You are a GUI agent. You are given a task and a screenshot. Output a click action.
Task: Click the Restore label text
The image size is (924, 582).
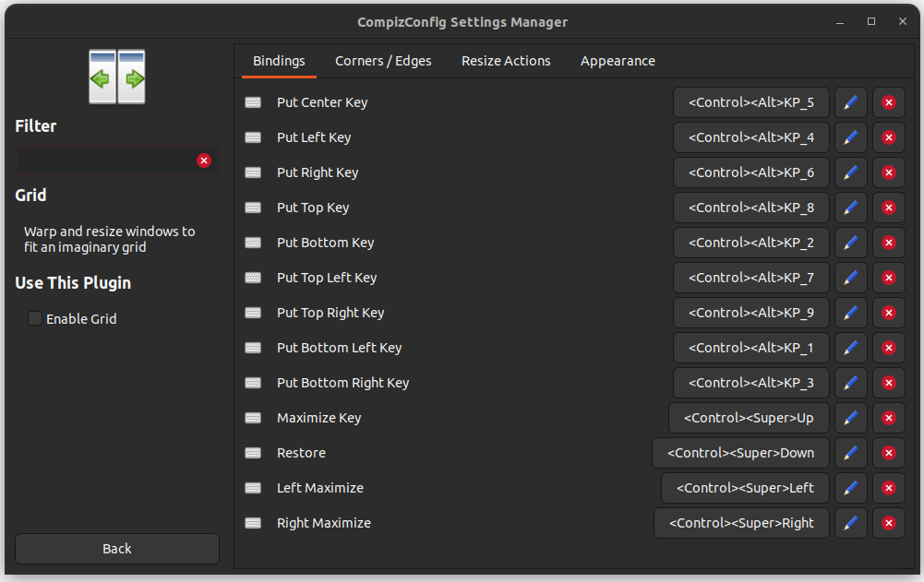(301, 453)
